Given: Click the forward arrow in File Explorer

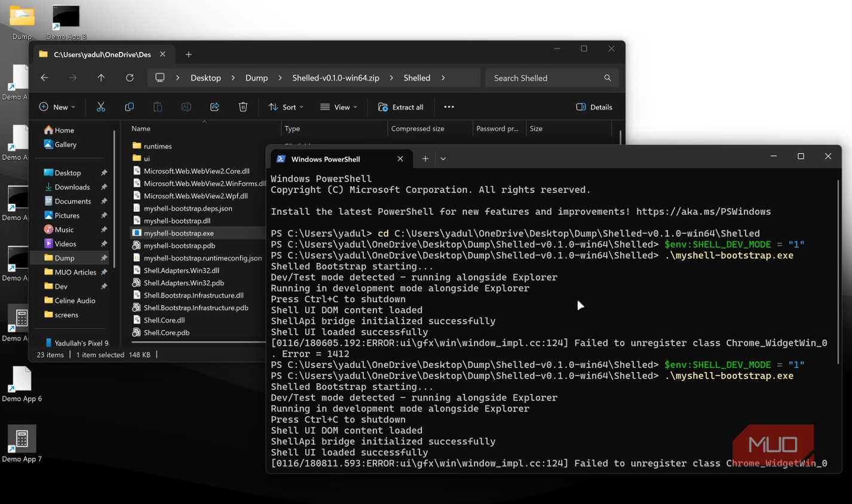Looking at the screenshot, I should click(73, 78).
